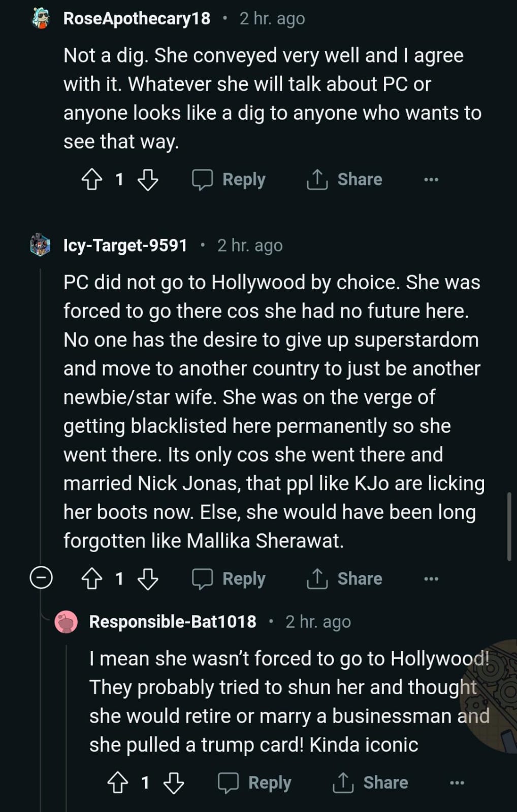Image resolution: width=517 pixels, height=812 pixels.
Task: Downvote RoseApothecary18's comment
Action: (x=148, y=180)
